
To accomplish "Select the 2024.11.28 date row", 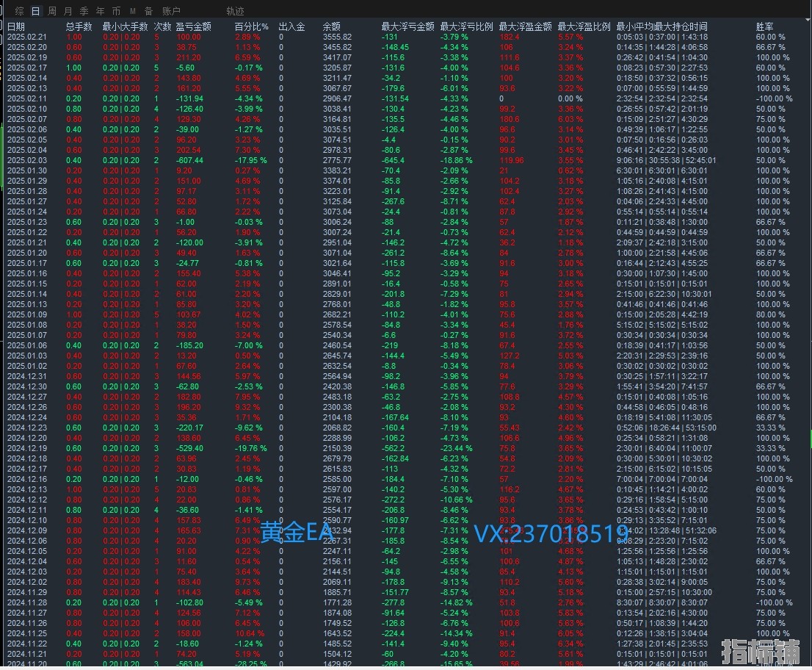I will 27,602.
